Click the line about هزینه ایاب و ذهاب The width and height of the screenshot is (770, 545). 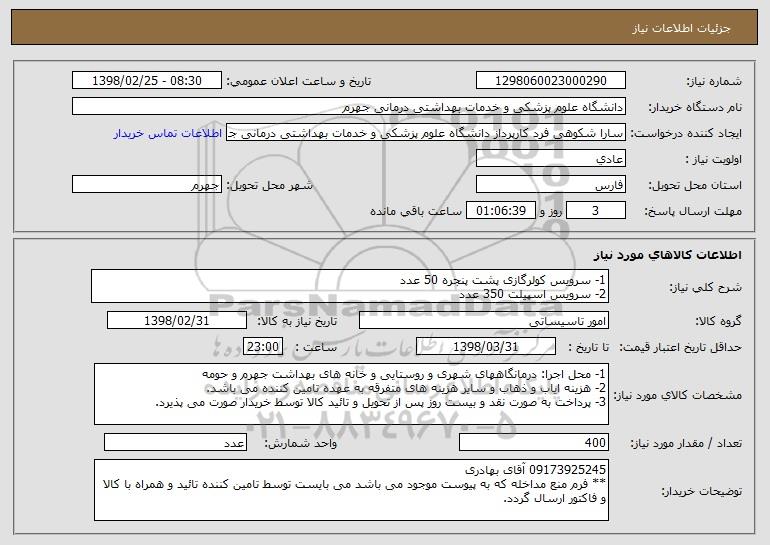[407, 388]
